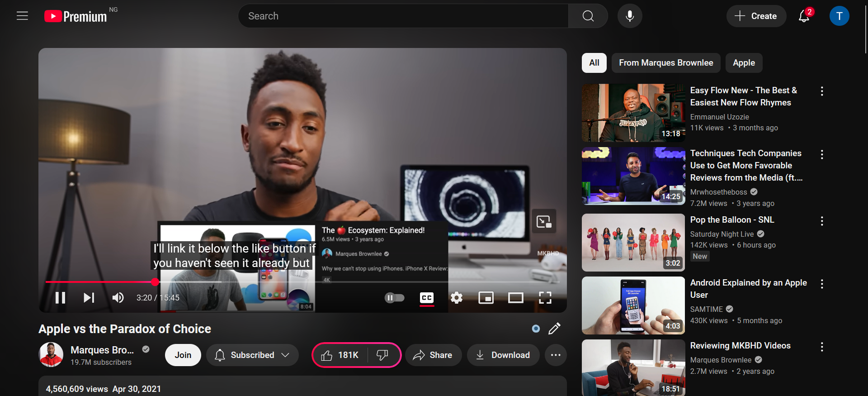Click the Create button

coord(756,16)
